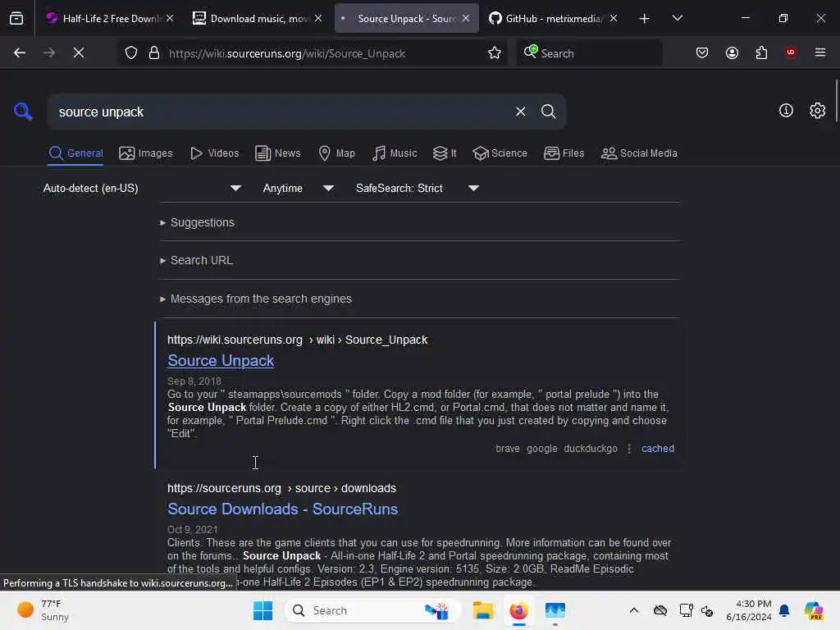Stop loading the page
Image resolution: width=840 pixels, height=630 pixels.
pos(79,52)
